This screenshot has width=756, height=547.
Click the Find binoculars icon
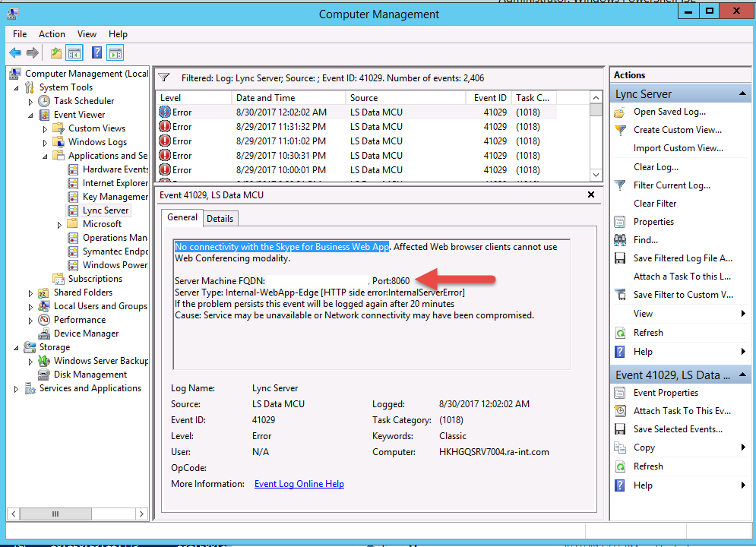click(x=620, y=240)
